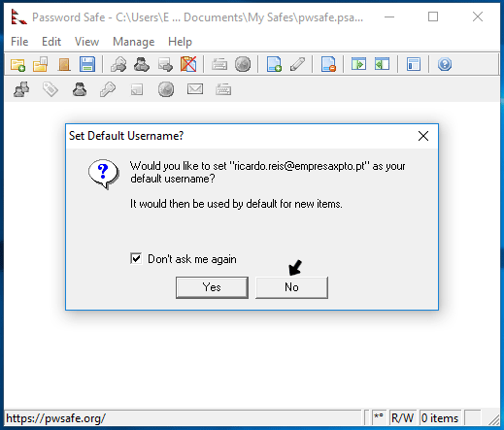Open the View menu
This screenshot has width=504, height=430.
pyautogui.click(x=86, y=42)
